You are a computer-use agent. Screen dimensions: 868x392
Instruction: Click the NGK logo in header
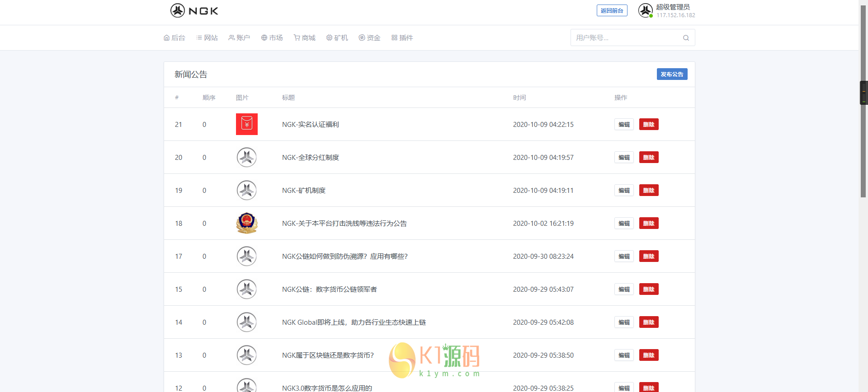194,10
